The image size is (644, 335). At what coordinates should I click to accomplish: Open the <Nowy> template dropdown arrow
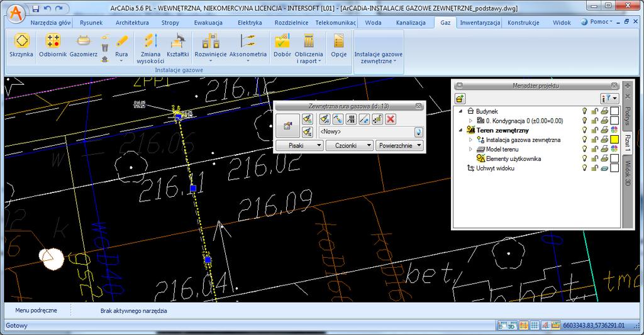pyautogui.click(x=418, y=132)
